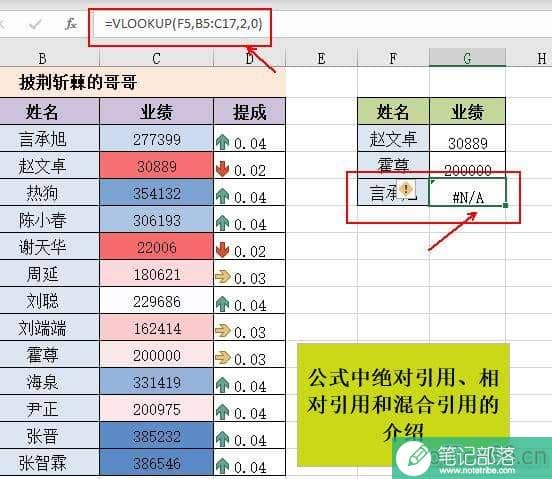Click the dark blue cell 386546

tap(157, 463)
